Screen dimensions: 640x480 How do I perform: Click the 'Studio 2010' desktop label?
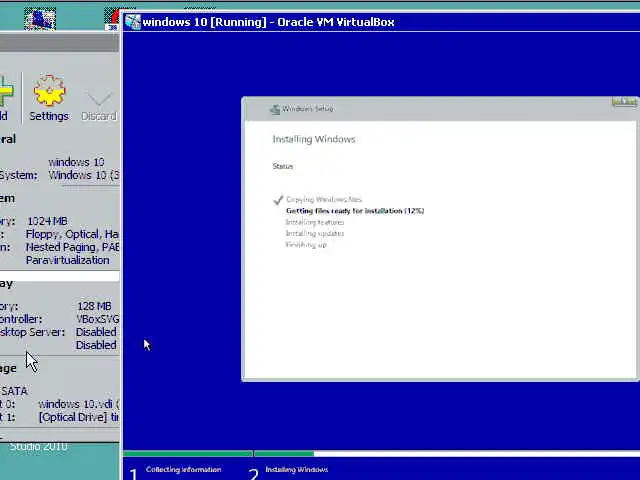click(x=38, y=447)
